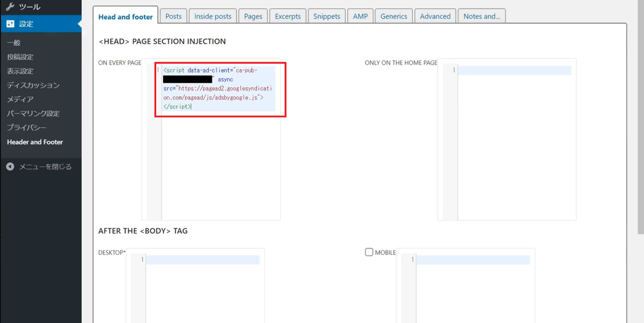The width and height of the screenshot is (644, 323).
Task: Focus the MOBILE after-body code editor
Action: point(466,285)
